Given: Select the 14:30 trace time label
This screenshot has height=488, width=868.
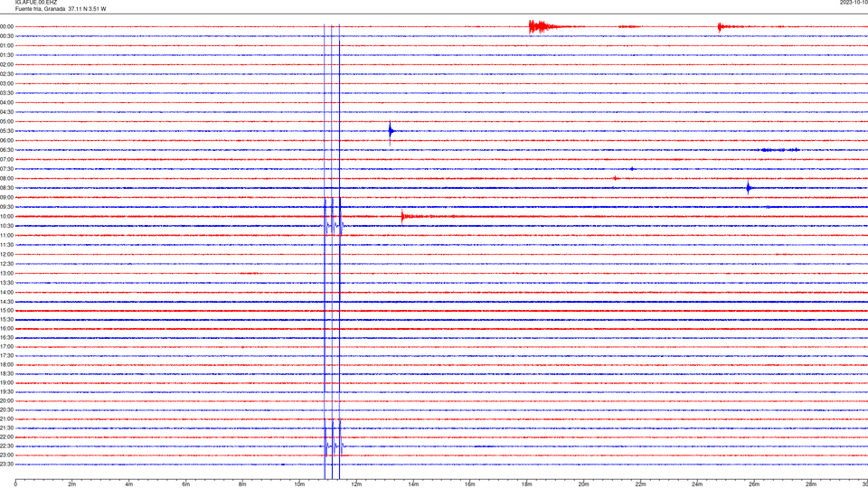Looking at the screenshot, I should [6, 302].
